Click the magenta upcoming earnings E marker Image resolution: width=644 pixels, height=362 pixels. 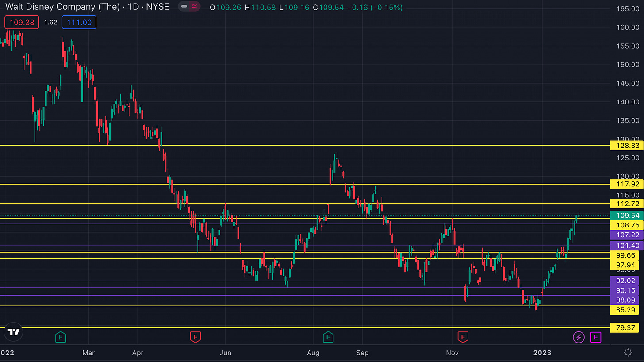pos(596,338)
